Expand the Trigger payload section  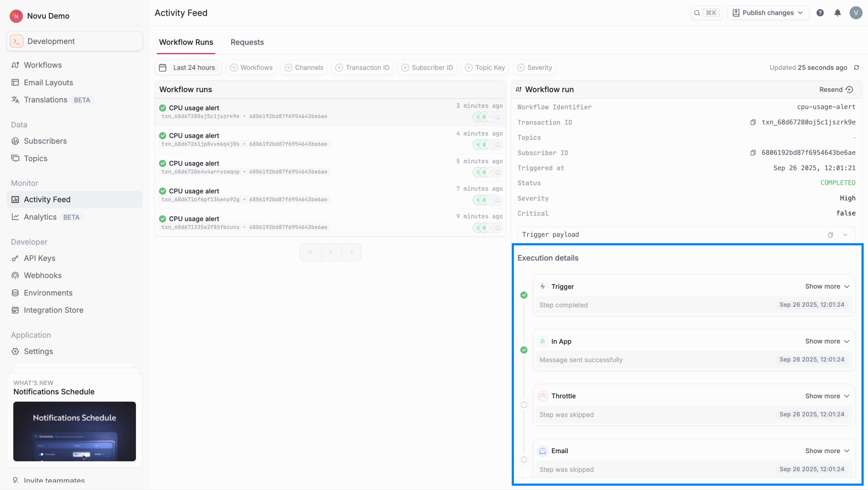pos(845,235)
